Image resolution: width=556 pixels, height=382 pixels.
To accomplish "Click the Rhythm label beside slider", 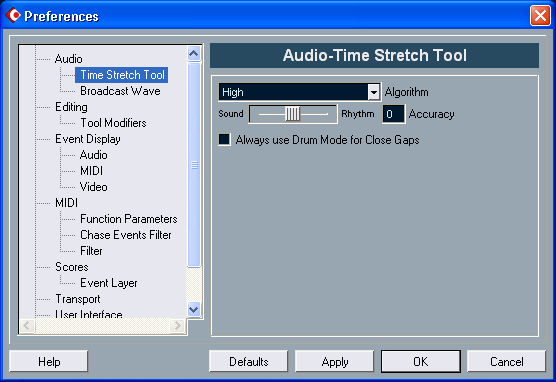I will 358,114.
